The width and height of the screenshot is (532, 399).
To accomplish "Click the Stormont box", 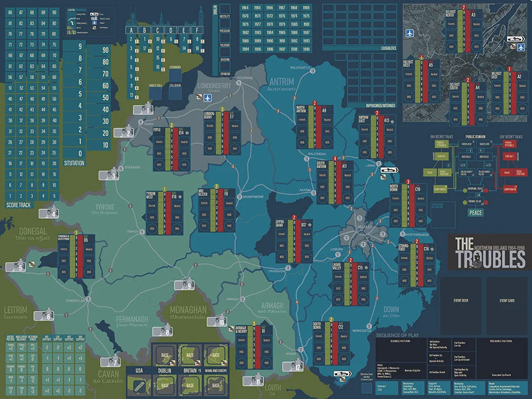I will [175, 75].
